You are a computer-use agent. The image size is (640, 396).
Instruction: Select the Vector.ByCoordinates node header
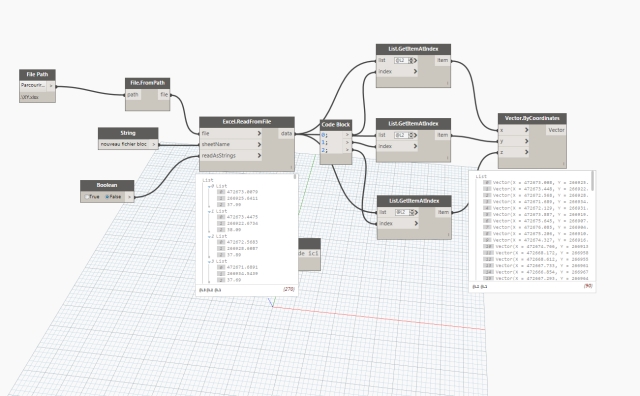532,118
